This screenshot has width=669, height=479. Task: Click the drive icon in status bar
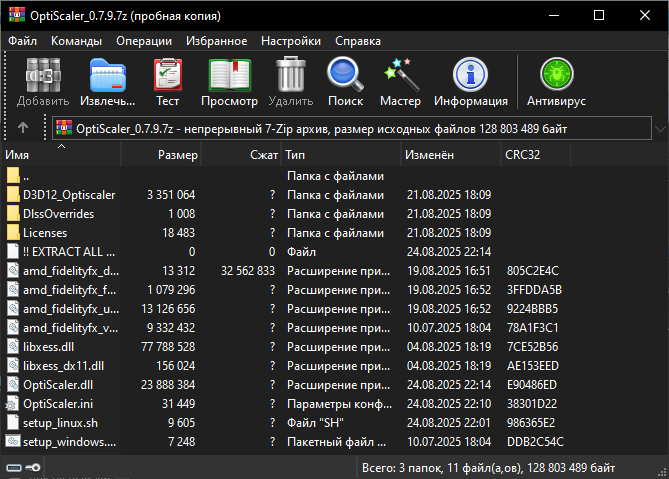(x=14, y=468)
